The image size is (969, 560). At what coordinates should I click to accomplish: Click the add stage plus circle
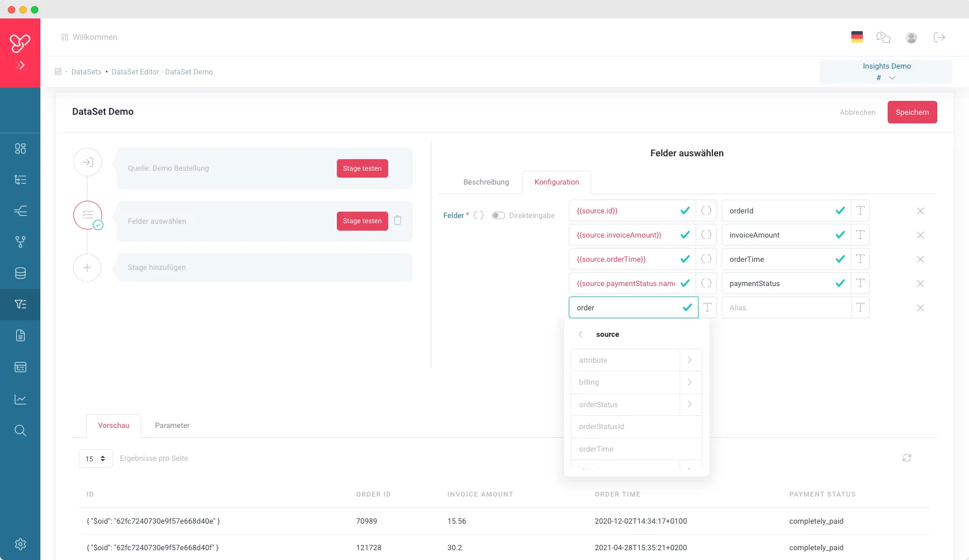click(x=87, y=268)
